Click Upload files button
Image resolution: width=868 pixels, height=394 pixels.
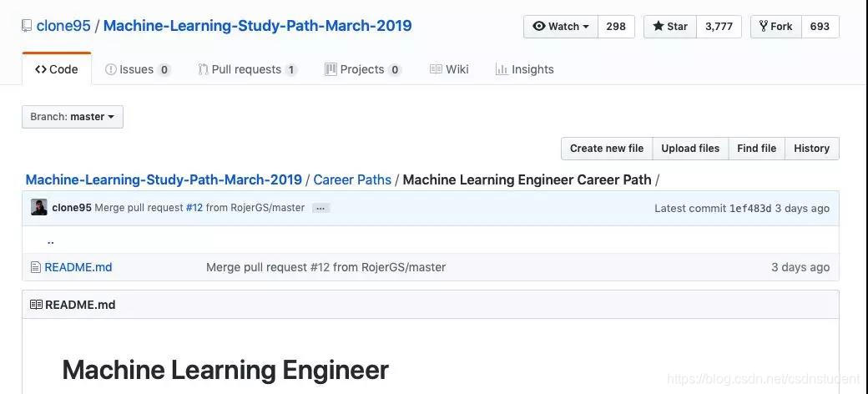click(690, 149)
